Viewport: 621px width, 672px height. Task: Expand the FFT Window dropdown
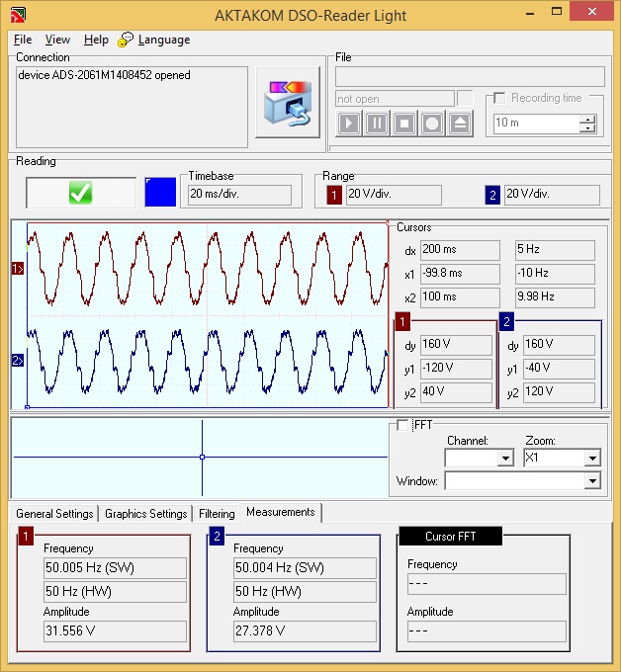point(592,481)
